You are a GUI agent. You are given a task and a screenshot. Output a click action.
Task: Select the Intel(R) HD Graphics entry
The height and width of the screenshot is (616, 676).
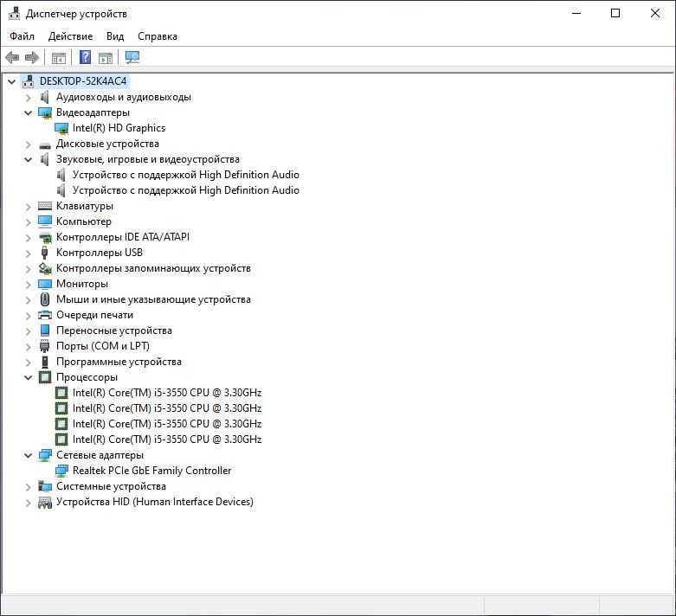pyautogui.click(x=119, y=128)
